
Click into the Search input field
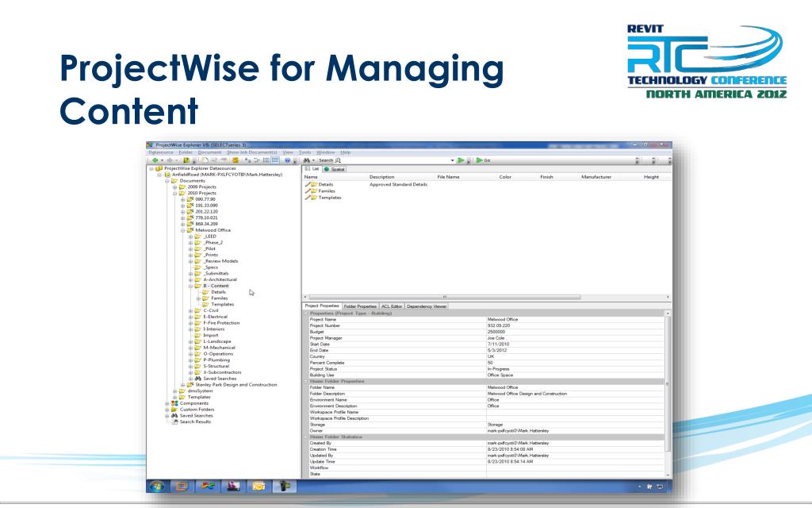click(x=396, y=160)
